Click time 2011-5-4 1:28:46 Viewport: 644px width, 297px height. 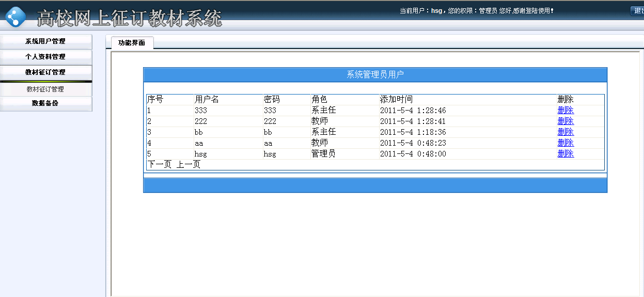pos(413,111)
